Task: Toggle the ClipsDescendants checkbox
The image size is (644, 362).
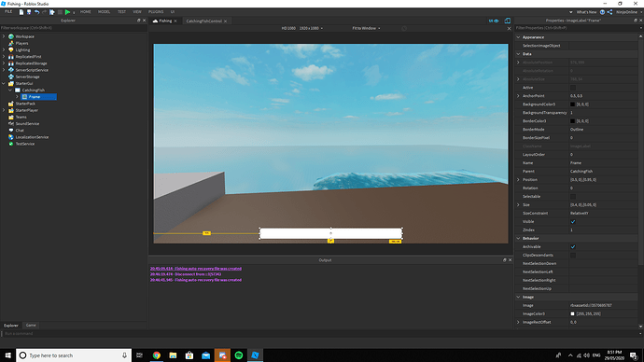Action: [573, 255]
